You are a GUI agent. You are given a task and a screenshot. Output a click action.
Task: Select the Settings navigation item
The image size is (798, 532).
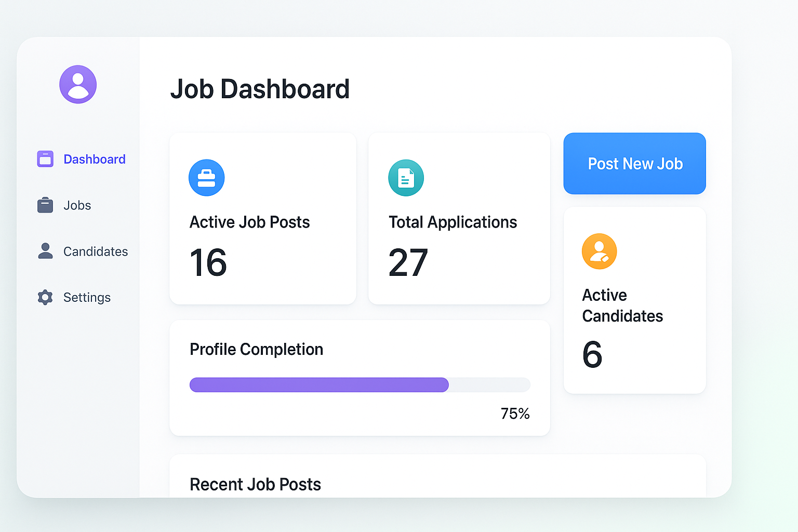point(87,297)
